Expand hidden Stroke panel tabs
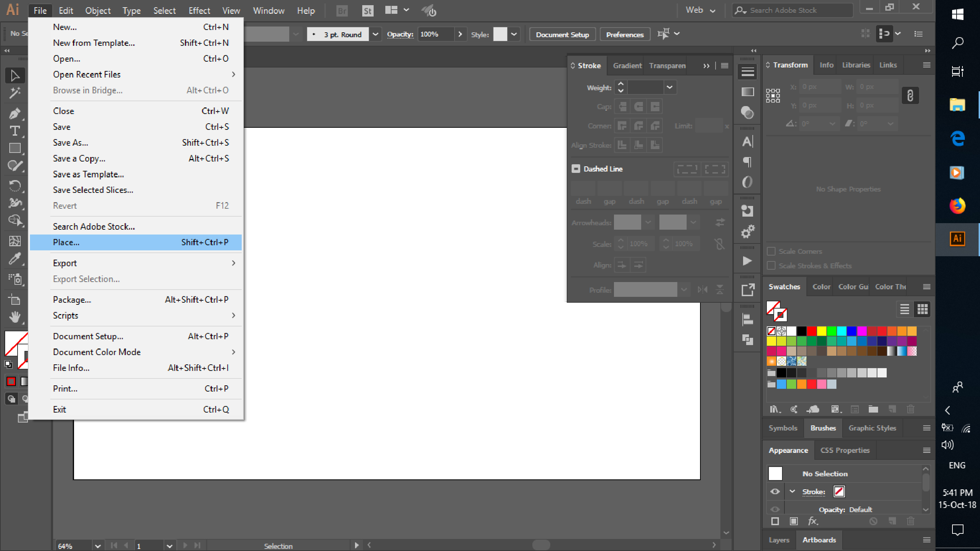980x551 pixels. coord(706,66)
